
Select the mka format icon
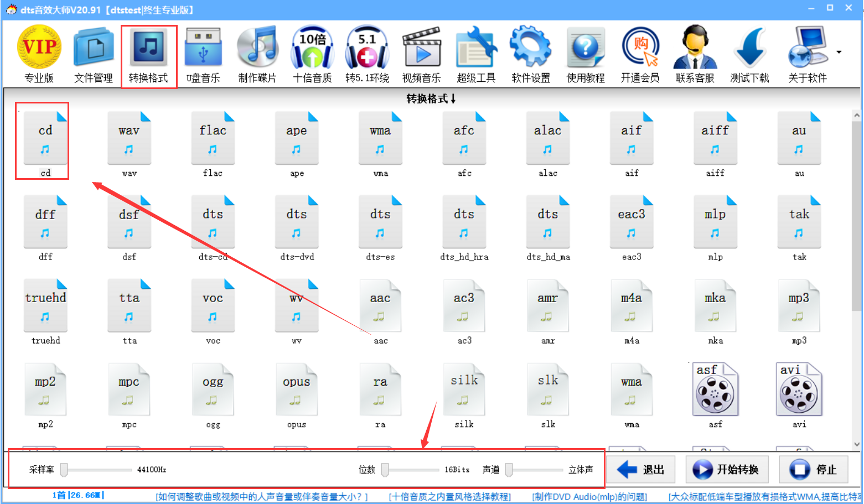coord(715,311)
